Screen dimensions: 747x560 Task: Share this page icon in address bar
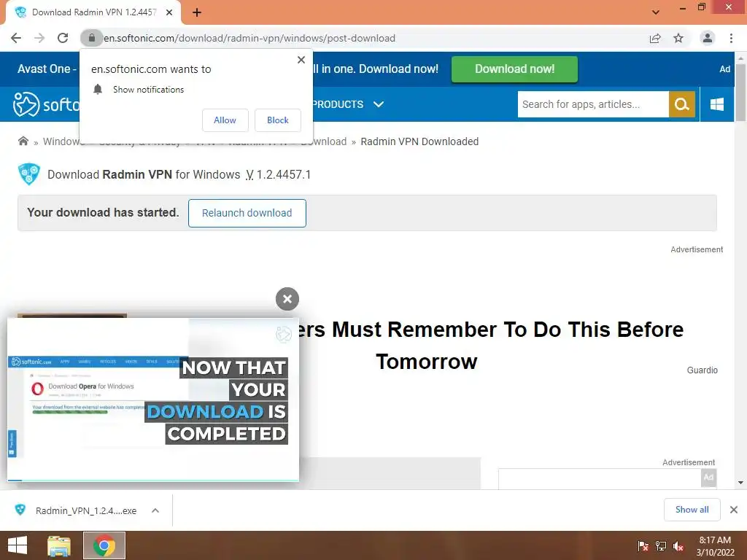pos(655,38)
